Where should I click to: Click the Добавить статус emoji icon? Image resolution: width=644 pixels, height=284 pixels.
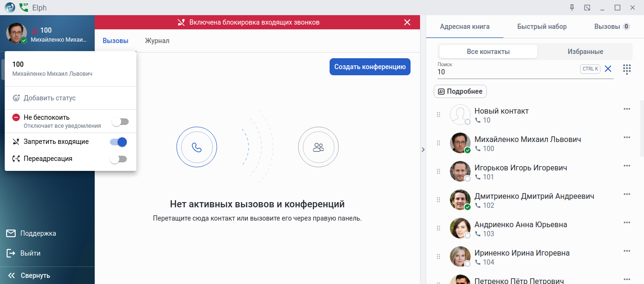17,98
